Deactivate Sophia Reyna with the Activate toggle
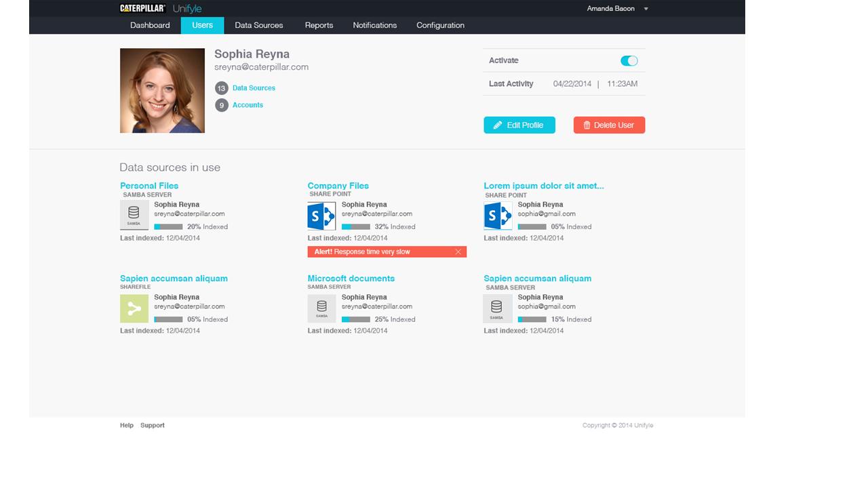The width and height of the screenshot is (868, 488). tap(629, 60)
